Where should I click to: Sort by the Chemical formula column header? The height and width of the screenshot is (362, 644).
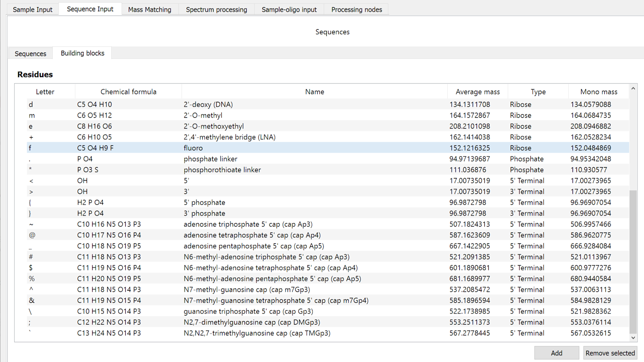point(128,92)
